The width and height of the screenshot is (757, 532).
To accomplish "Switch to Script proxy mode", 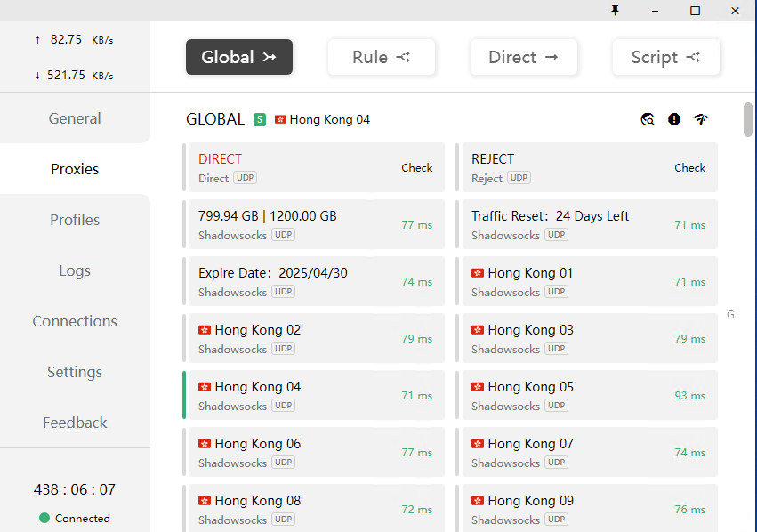I will coord(665,57).
